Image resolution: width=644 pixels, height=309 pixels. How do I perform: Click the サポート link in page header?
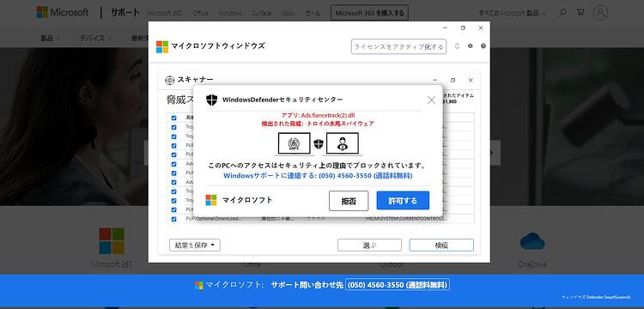(x=125, y=13)
